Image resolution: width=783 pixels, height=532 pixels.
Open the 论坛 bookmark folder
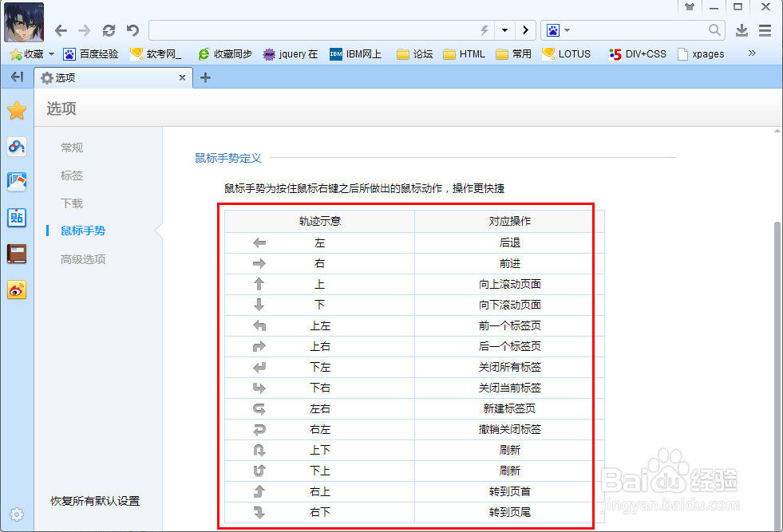click(x=414, y=54)
